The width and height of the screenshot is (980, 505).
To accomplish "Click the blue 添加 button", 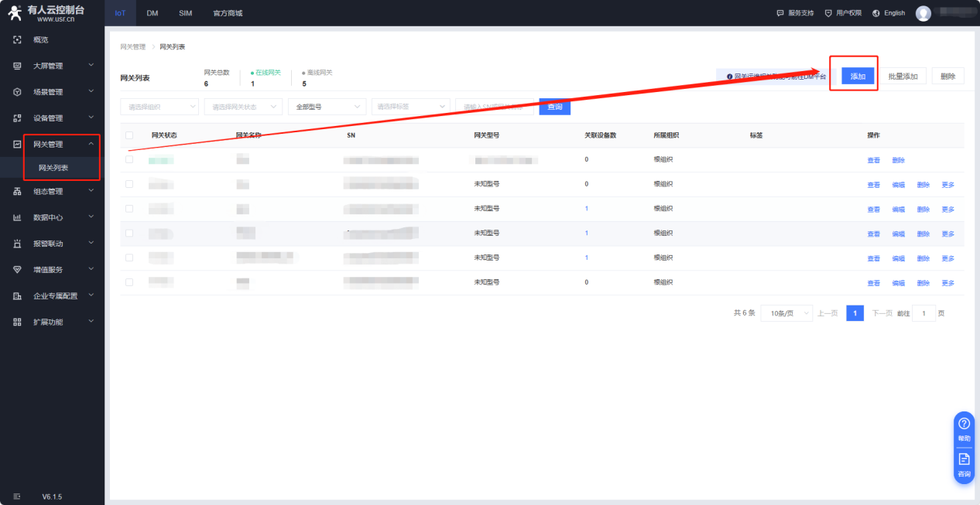I will [x=858, y=76].
